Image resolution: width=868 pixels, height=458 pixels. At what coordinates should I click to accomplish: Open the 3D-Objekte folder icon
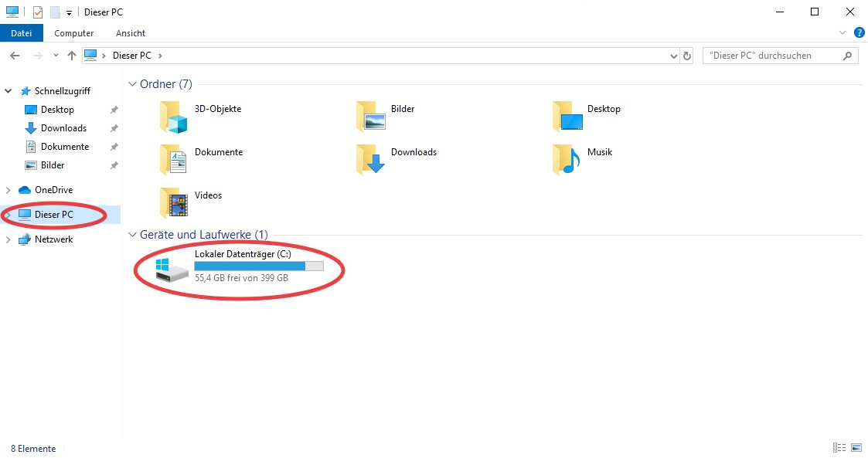pyautogui.click(x=173, y=117)
